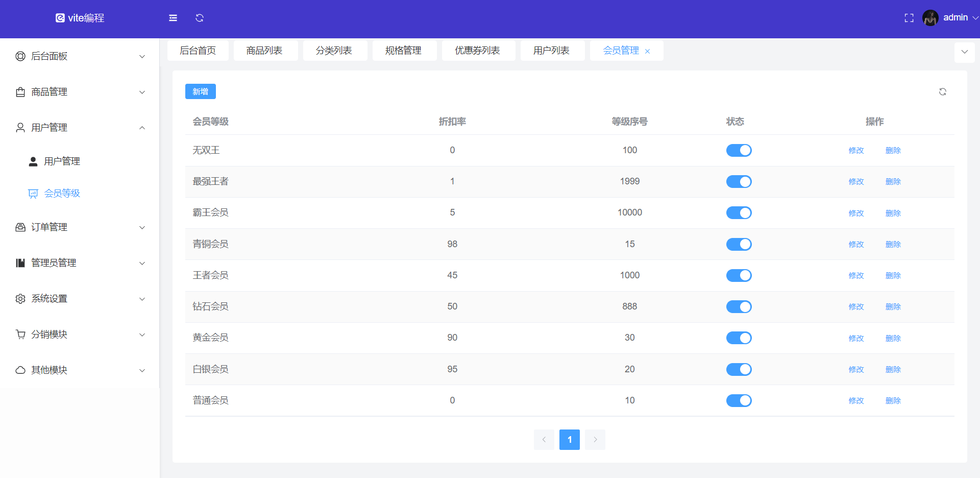Expand the 订单管理 menu chevron

[142, 228]
